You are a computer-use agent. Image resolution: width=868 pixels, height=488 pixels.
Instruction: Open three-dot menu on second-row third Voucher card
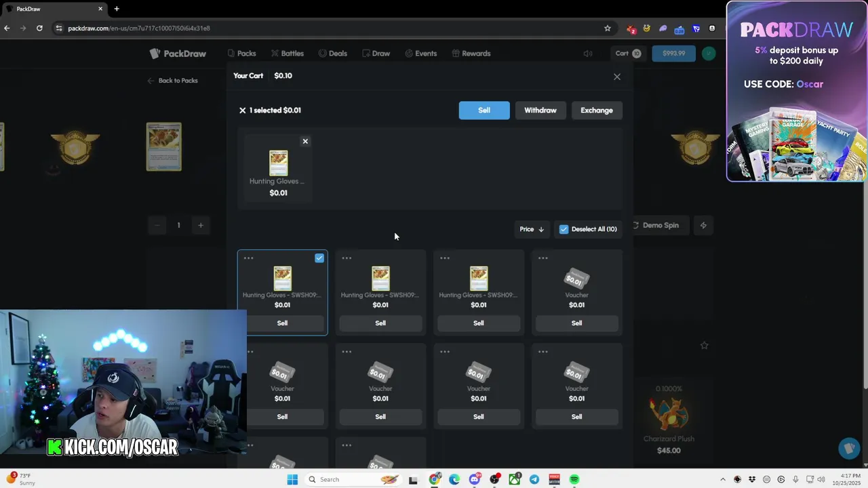(x=445, y=352)
